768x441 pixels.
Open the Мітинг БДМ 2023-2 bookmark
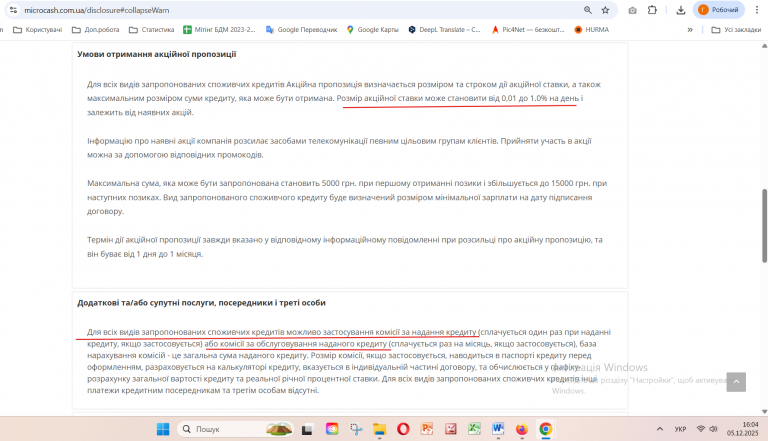[x=219, y=30]
